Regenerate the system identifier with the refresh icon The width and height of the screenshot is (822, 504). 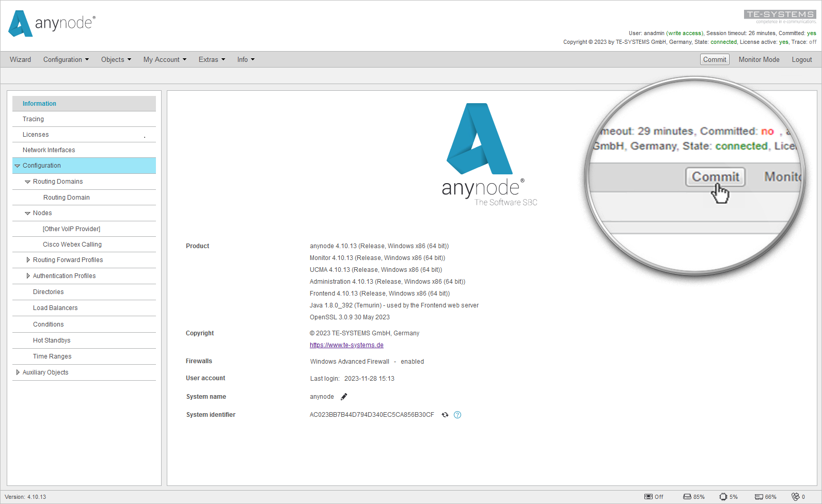point(445,415)
